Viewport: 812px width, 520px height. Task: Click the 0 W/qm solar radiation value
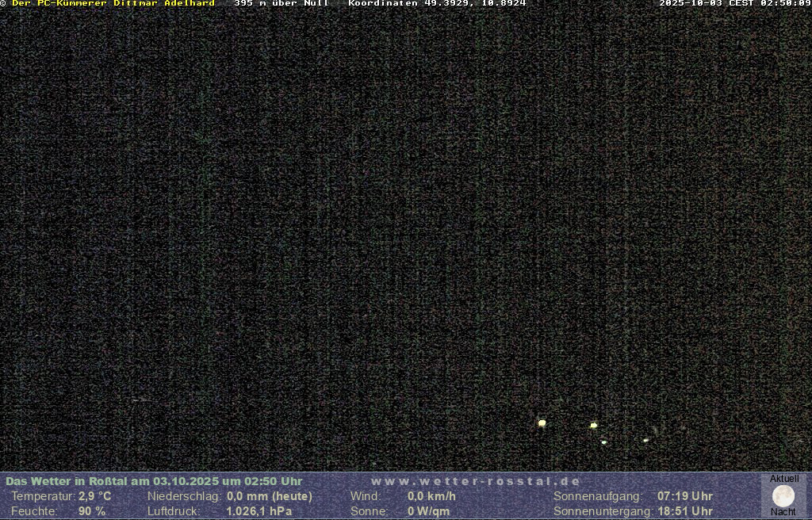click(x=428, y=511)
